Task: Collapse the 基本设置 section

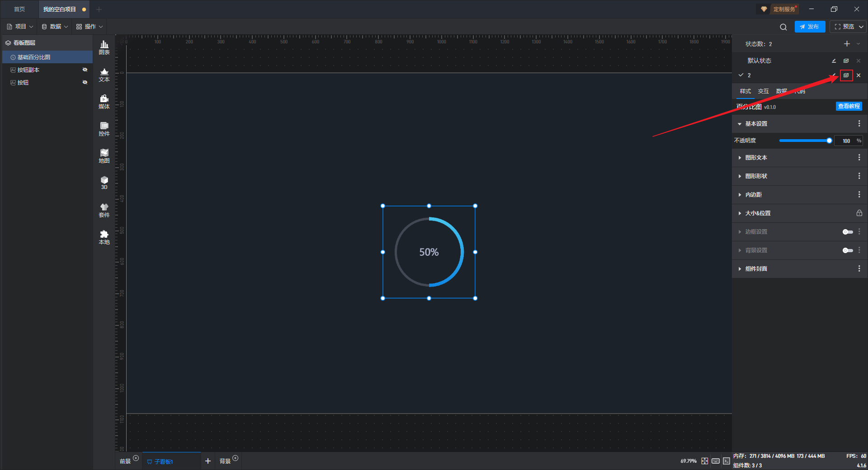Action: tap(740, 124)
